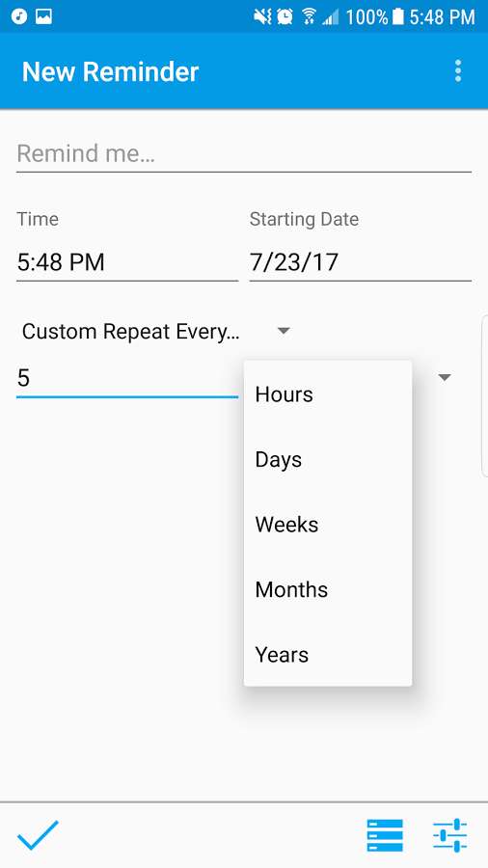Click the time unit dropdown arrow
This screenshot has height=868, width=488.
point(445,377)
